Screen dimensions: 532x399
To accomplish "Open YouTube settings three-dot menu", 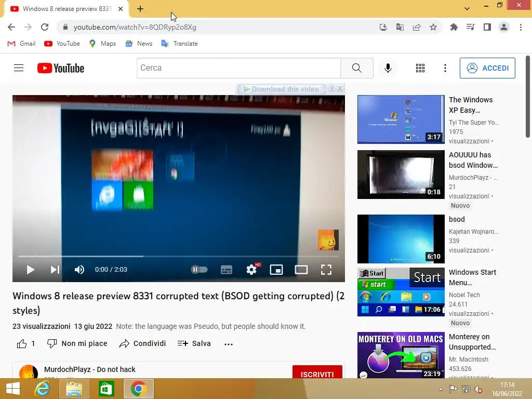I will [445, 68].
